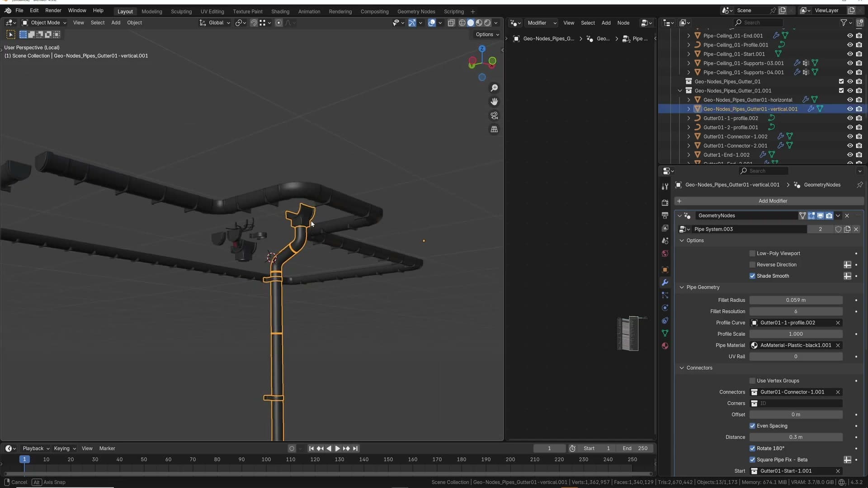
Task: Toggle snapping magnet icon in viewport header
Action: [x=254, y=23]
